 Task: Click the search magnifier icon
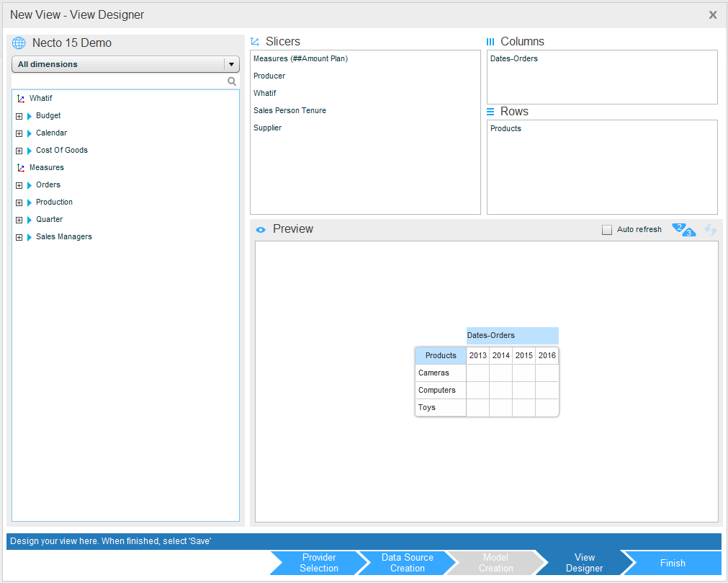(x=232, y=81)
